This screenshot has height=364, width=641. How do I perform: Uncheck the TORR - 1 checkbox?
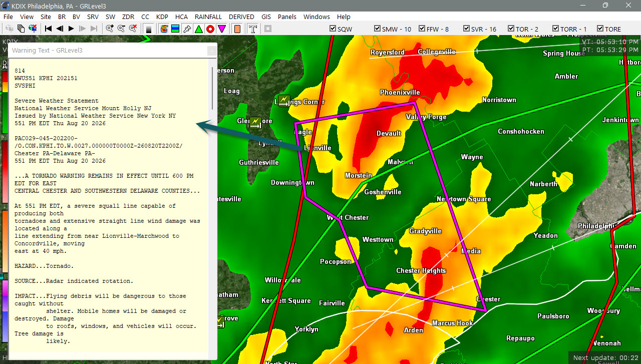(x=555, y=29)
